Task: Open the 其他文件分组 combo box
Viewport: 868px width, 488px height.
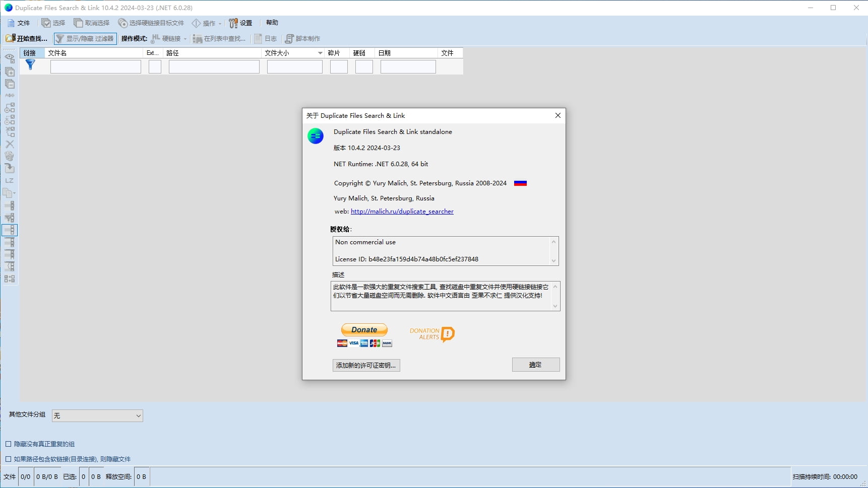Action: [x=97, y=415]
